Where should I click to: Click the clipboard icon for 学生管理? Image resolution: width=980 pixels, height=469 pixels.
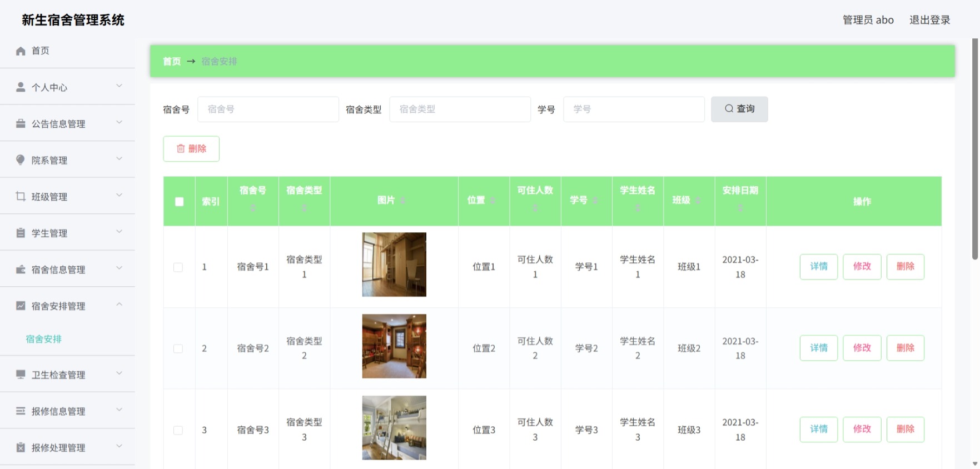(x=21, y=233)
